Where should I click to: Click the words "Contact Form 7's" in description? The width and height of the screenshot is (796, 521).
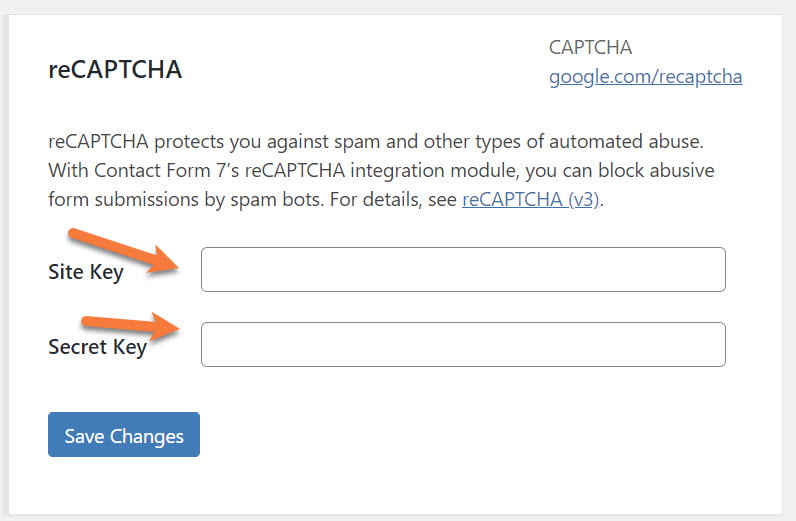[x=158, y=170]
